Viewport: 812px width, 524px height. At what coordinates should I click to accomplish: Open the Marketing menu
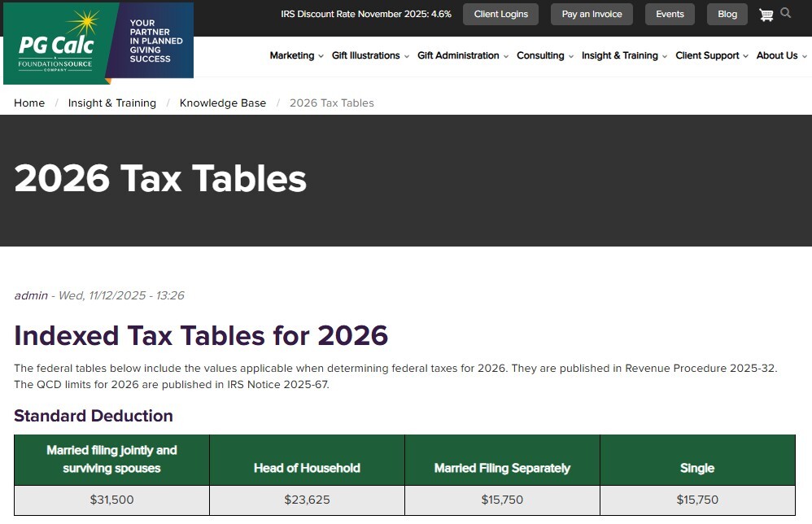point(291,55)
